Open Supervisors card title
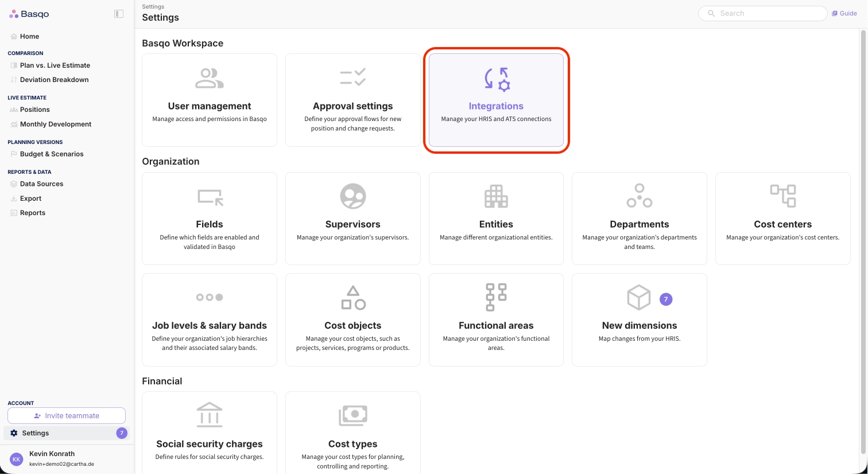 [x=353, y=224]
